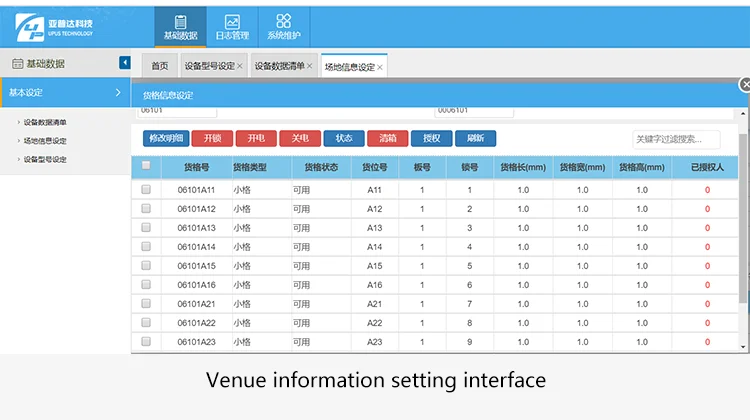The width and height of the screenshot is (750, 420).
Task: Switch to the 场地信息设定 tab
Action: [x=349, y=67]
